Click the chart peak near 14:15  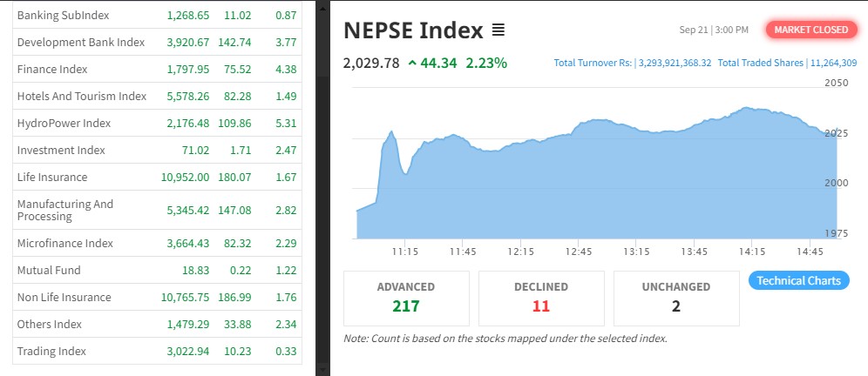pos(748,109)
